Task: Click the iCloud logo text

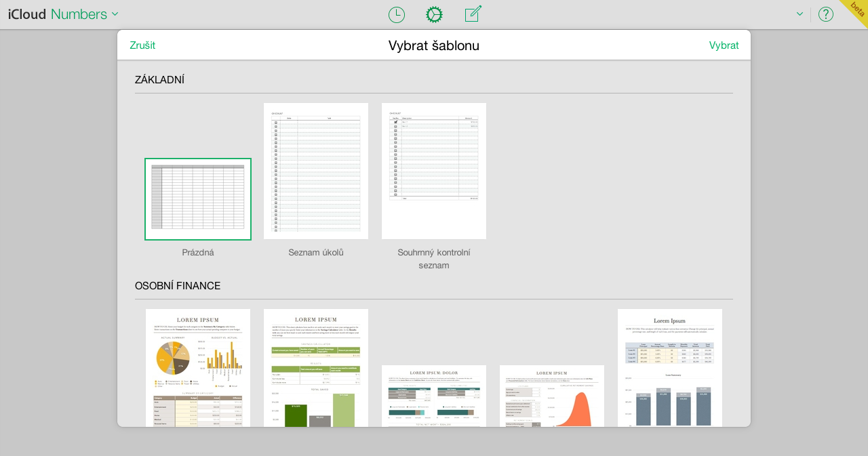Action: pyautogui.click(x=27, y=14)
